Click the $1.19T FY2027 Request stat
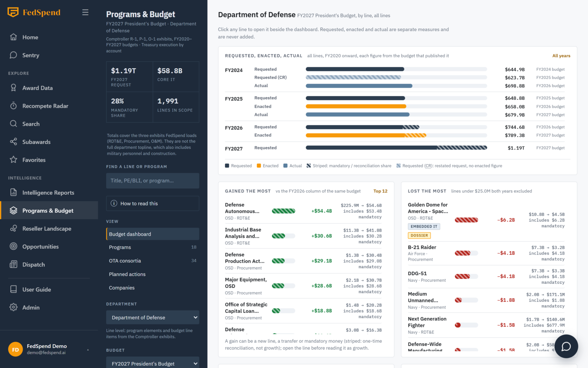Viewport: 588px width, 368px height. (x=130, y=77)
